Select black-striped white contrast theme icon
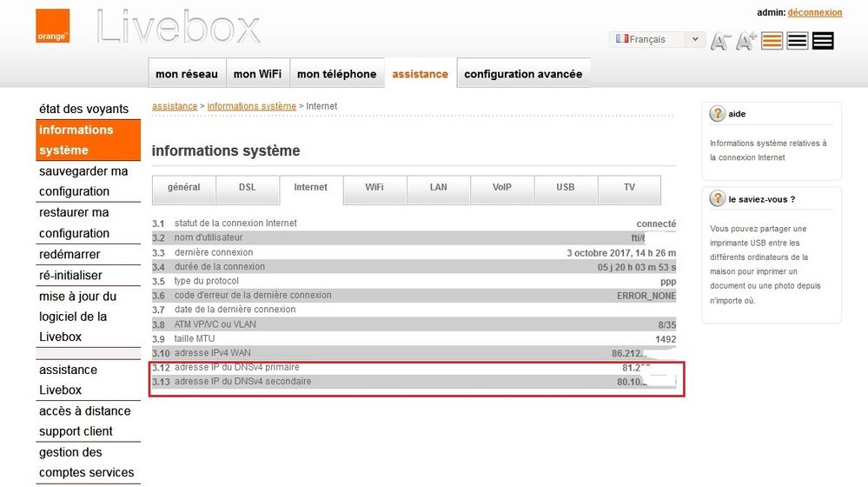The image size is (868, 487). click(x=797, y=41)
